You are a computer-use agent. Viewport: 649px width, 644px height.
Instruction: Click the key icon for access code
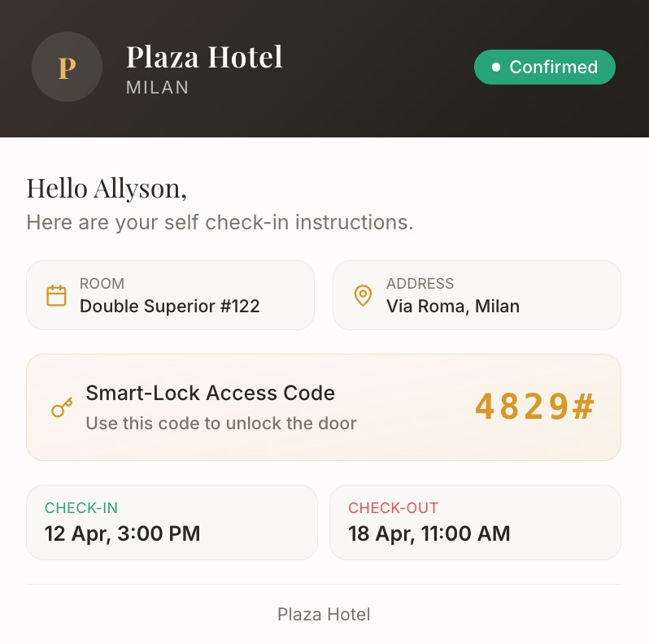tap(62, 407)
